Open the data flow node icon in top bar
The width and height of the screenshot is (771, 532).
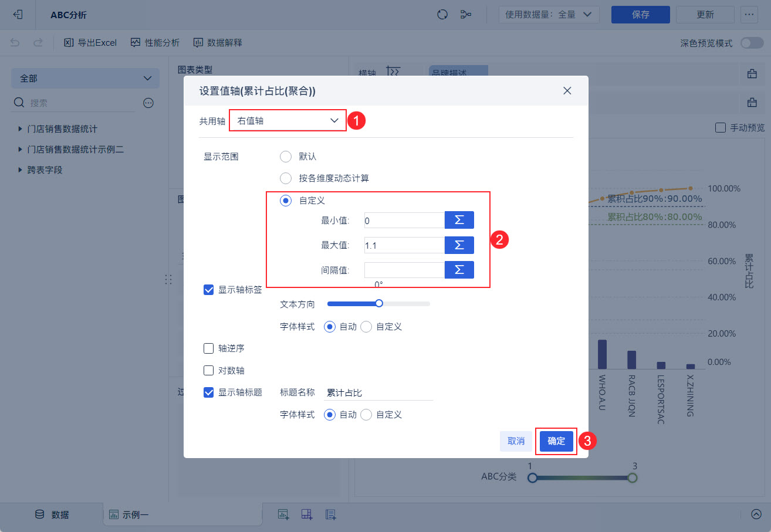(x=466, y=15)
